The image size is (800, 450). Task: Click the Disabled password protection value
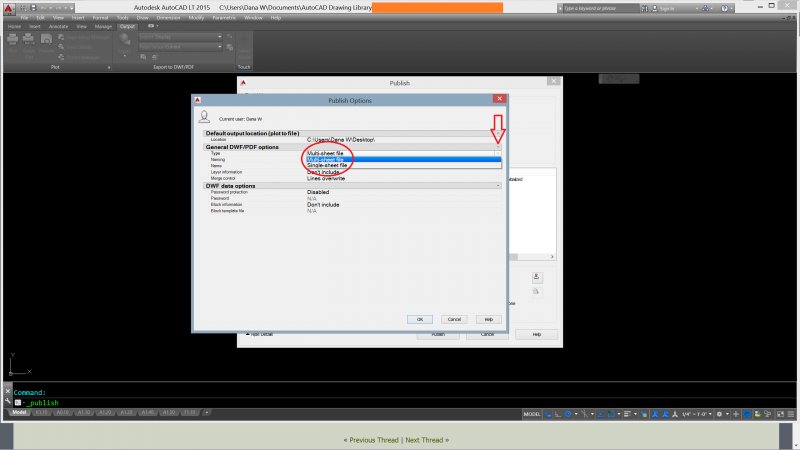318,192
